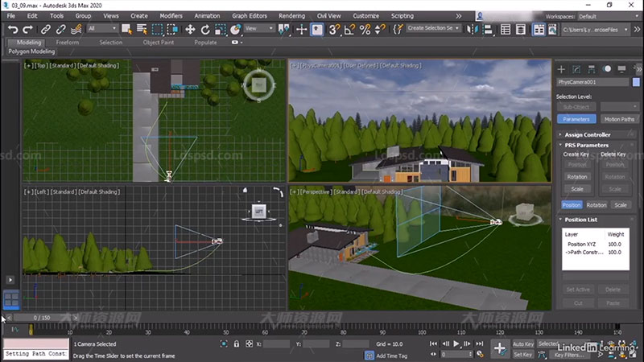Image resolution: width=644 pixels, height=362 pixels.
Task: Click the Parameters button in Motion panel
Action: coord(576,119)
